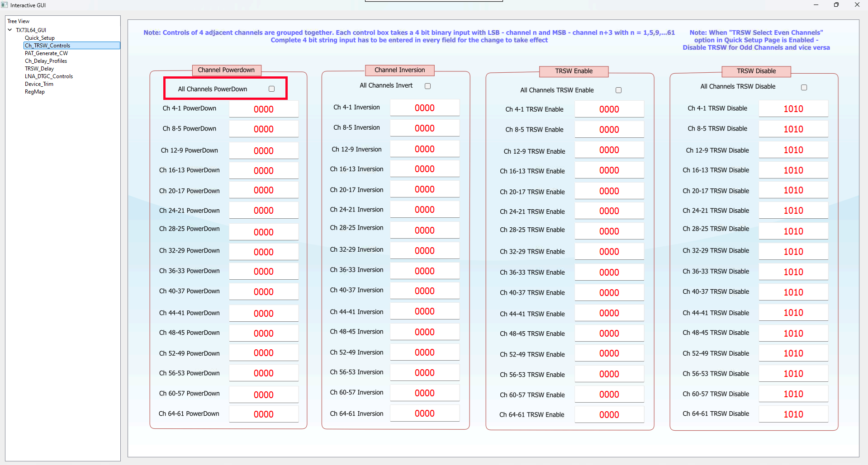Focus the Ch 32-29 Inversion value field
Viewport: 868px width, 465px height.
click(424, 251)
